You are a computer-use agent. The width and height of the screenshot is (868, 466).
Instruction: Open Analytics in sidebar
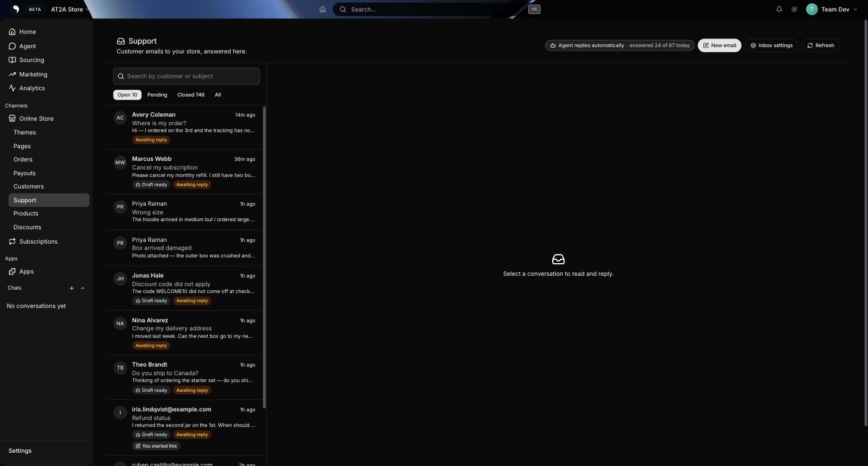click(49, 88)
